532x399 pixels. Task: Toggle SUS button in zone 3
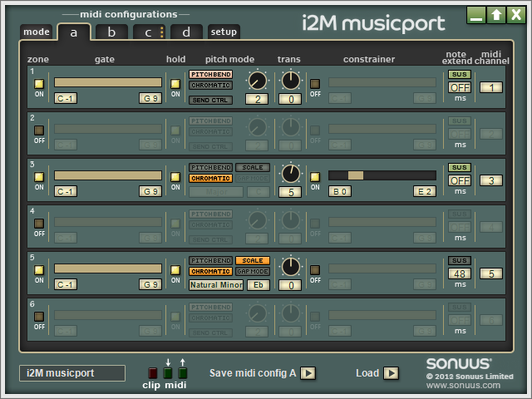(460, 167)
